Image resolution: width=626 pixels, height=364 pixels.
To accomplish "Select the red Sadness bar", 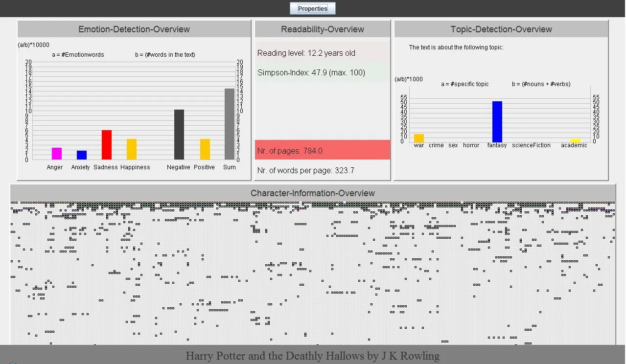I will (107, 145).
